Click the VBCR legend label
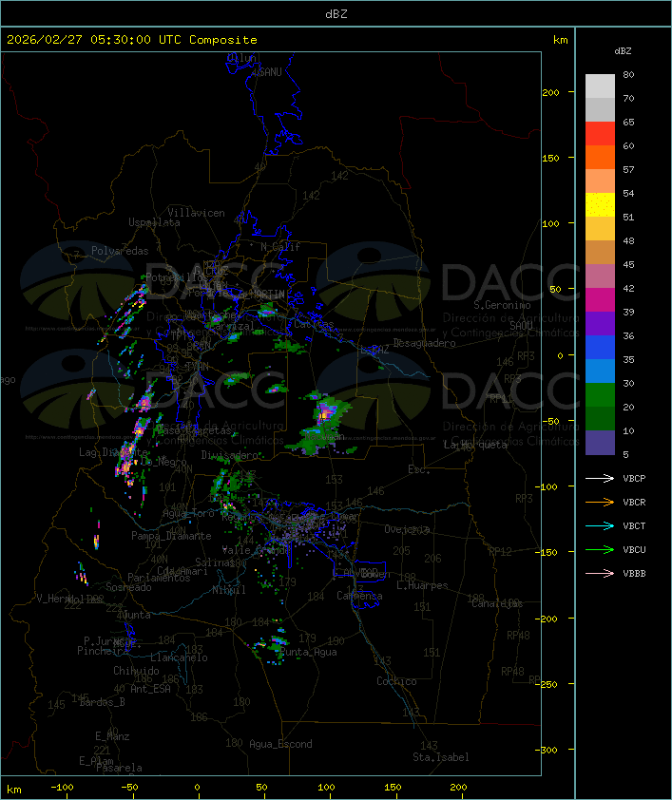The width and height of the screenshot is (672, 800). 634,502
